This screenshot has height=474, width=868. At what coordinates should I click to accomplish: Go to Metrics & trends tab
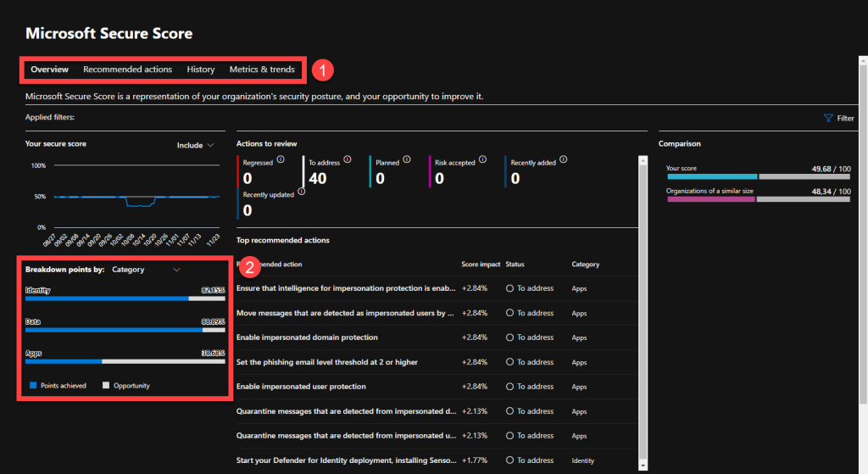(262, 70)
